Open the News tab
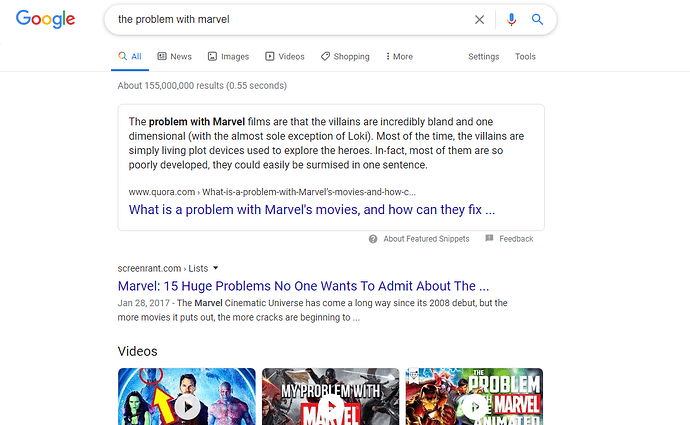 175,56
